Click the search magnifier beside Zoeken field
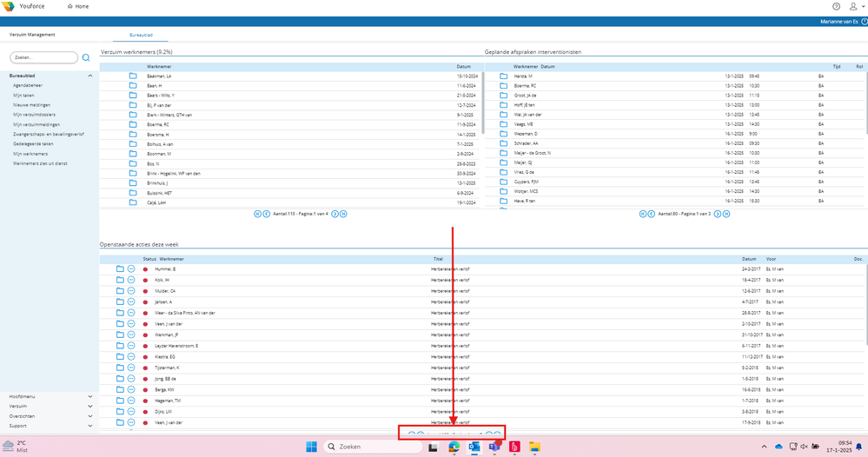This screenshot has width=868, height=457. pos(86,57)
